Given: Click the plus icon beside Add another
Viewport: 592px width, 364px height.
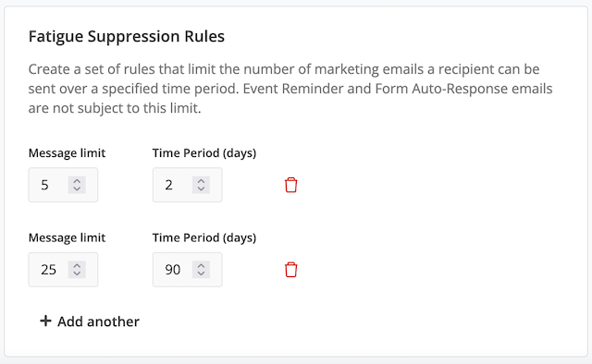Looking at the screenshot, I should [45, 321].
